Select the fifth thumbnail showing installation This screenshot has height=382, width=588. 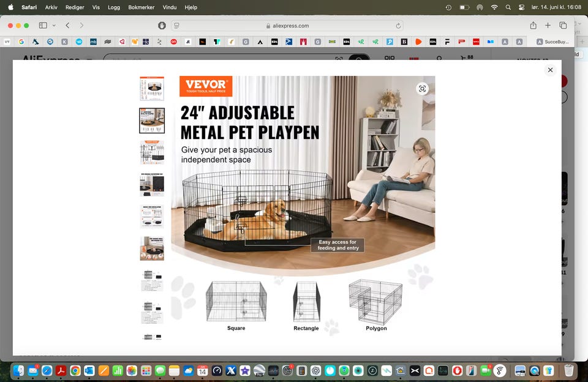[152, 216]
